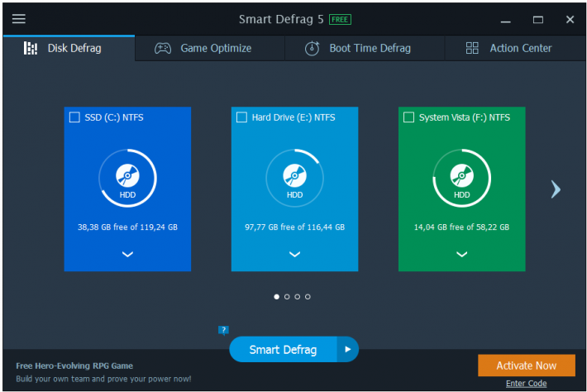The height and width of the screenshot is (392, 587).
Task: Open the Game Optimize tab
Action: coord(210,48)
